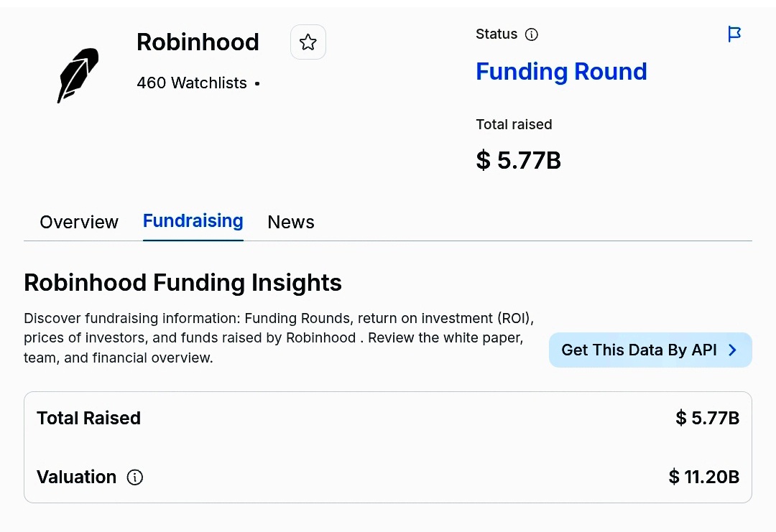The height and width of the screenshot is (532, 776).
Task: Click the Robinhood feather logo
Action: coord(78,75)
